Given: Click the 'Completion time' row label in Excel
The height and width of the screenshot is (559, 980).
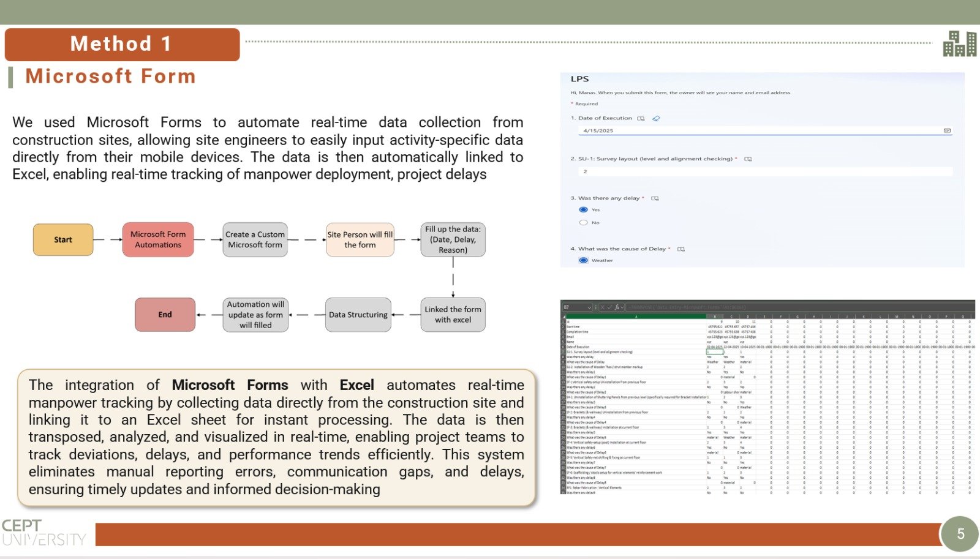Looking at the screenshot, I should coord(578,332).
